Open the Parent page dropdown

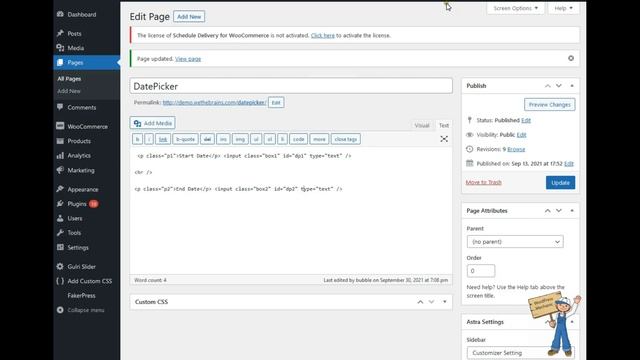[515, 242]
